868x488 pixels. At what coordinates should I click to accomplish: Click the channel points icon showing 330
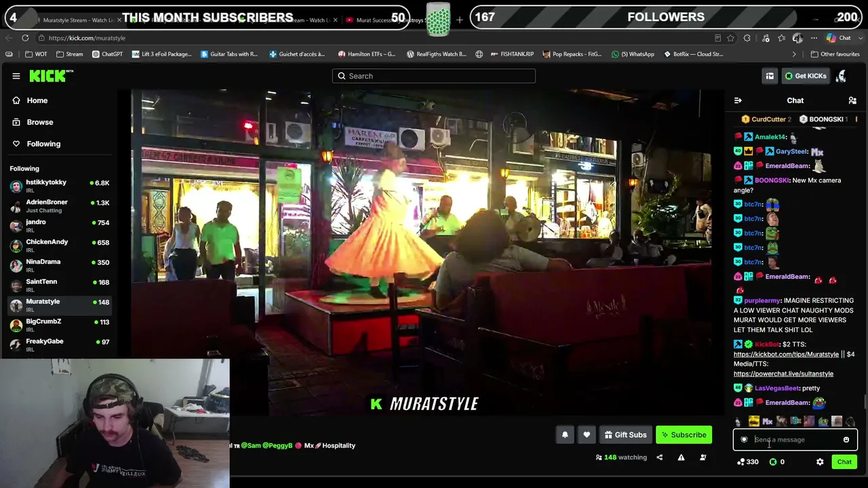coord(748,462)
